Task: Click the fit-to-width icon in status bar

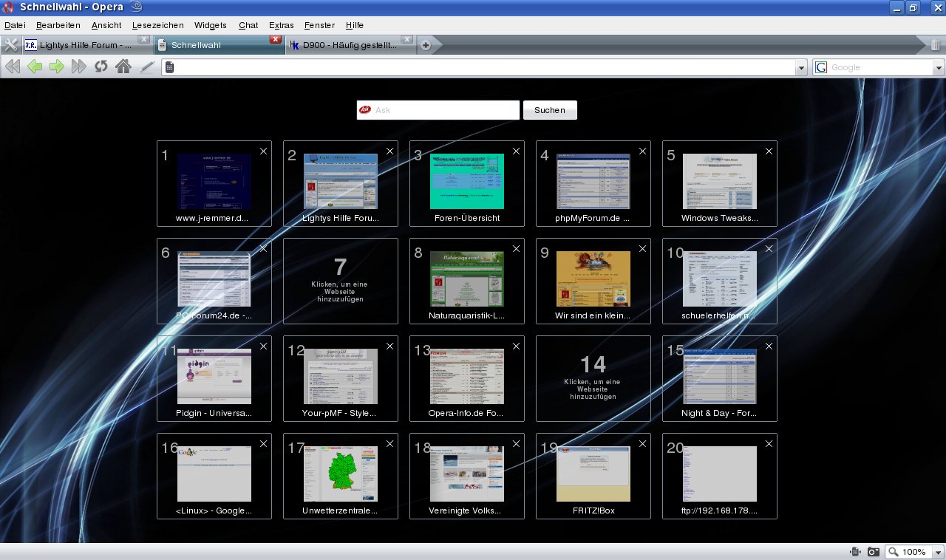Action: [x=855, y=552]
